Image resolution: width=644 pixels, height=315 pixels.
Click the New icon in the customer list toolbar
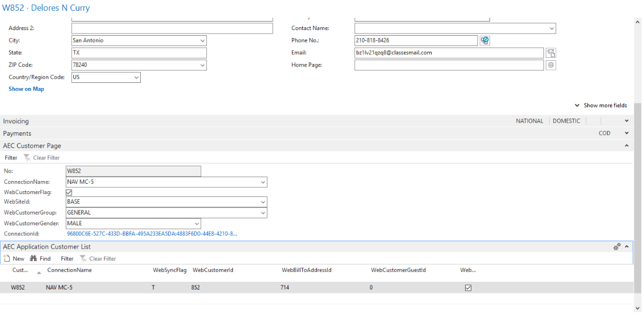click(7, 259)
